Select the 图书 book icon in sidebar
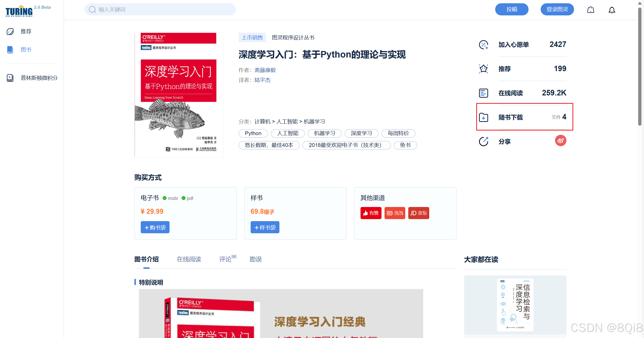The image size is (644, 338). coord(10,50)
